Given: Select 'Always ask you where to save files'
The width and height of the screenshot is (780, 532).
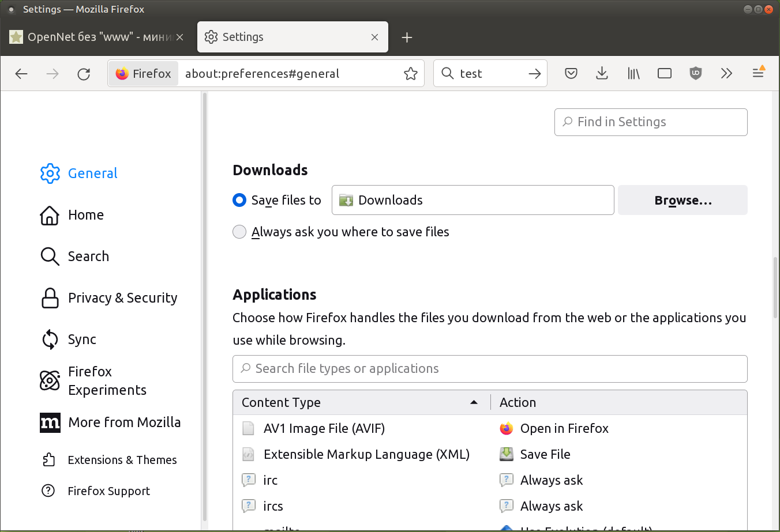Looking at the screenshot, I should (239, 232).
